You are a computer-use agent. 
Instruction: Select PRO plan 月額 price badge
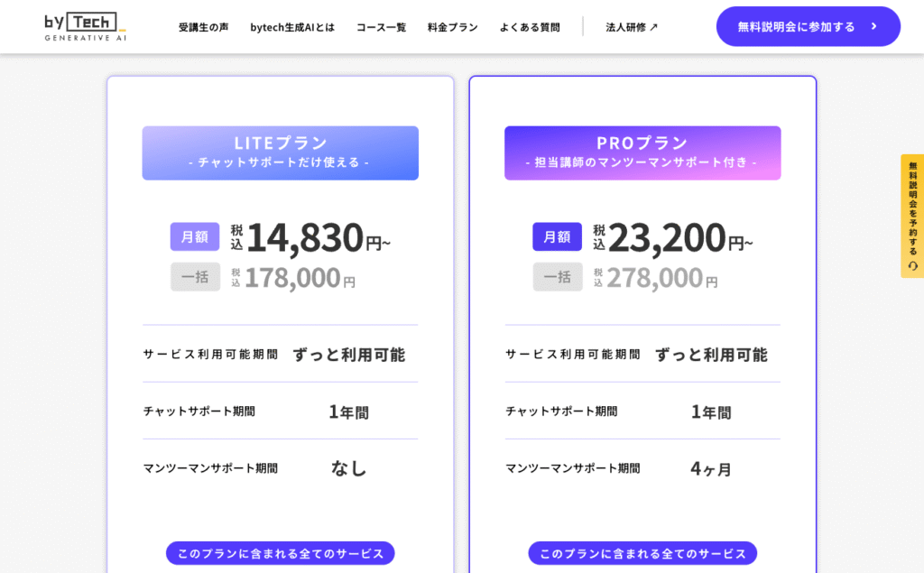tap(557, 236)
